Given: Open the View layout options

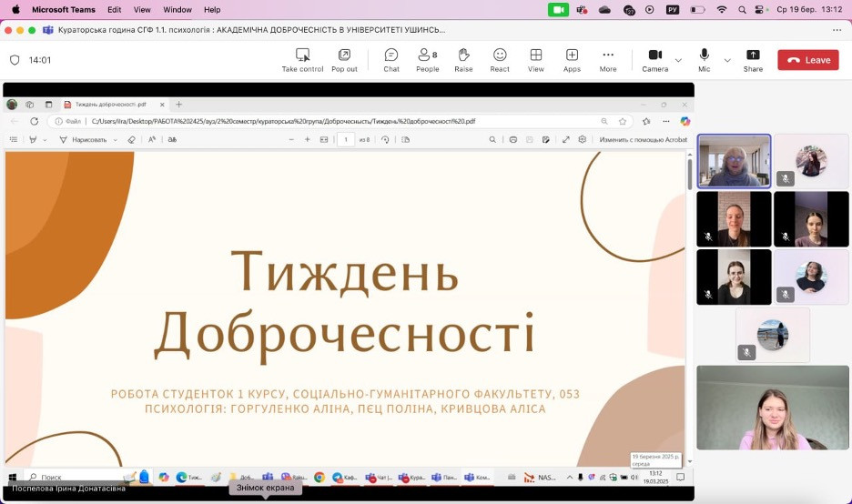Looking at the screenshot, I should 536,60.
